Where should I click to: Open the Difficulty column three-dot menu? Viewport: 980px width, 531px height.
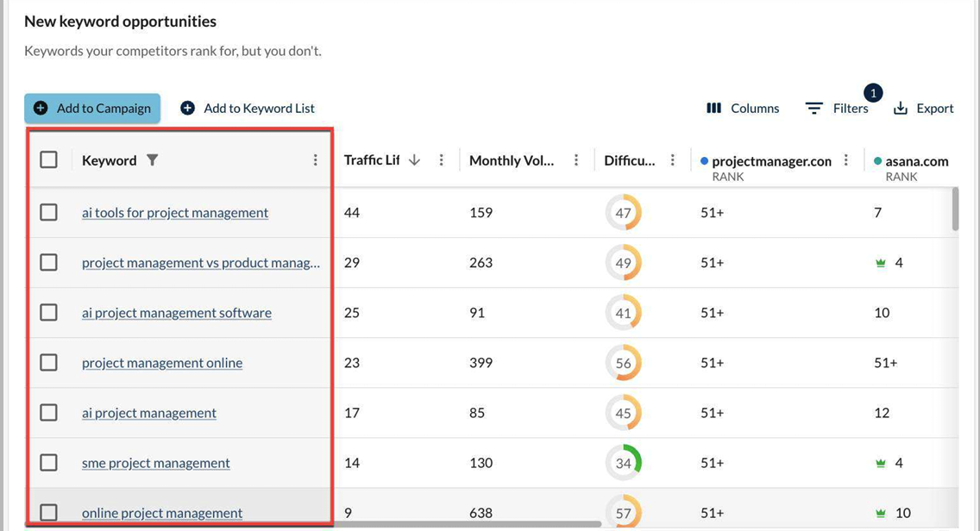[x=673, y=160]
